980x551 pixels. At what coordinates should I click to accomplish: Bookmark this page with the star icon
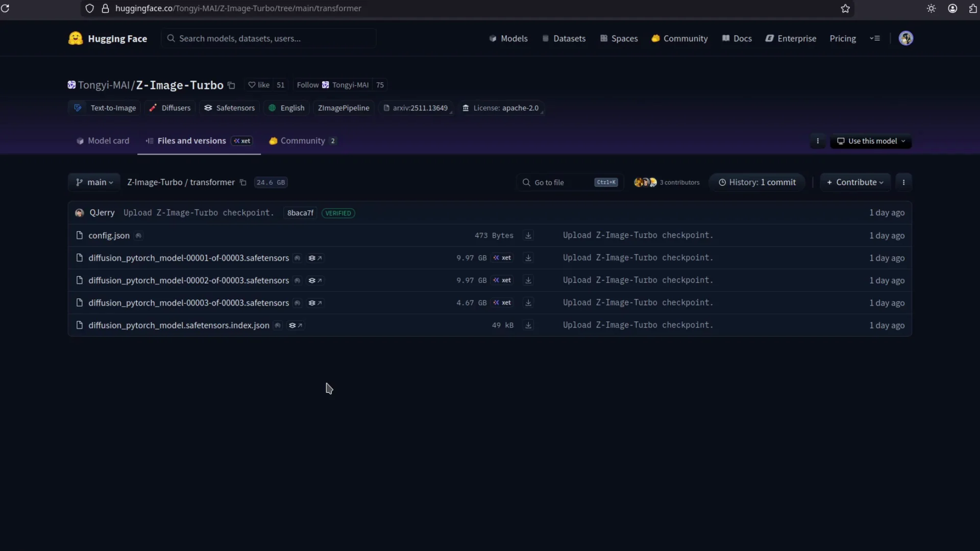(x=845, y=8)
